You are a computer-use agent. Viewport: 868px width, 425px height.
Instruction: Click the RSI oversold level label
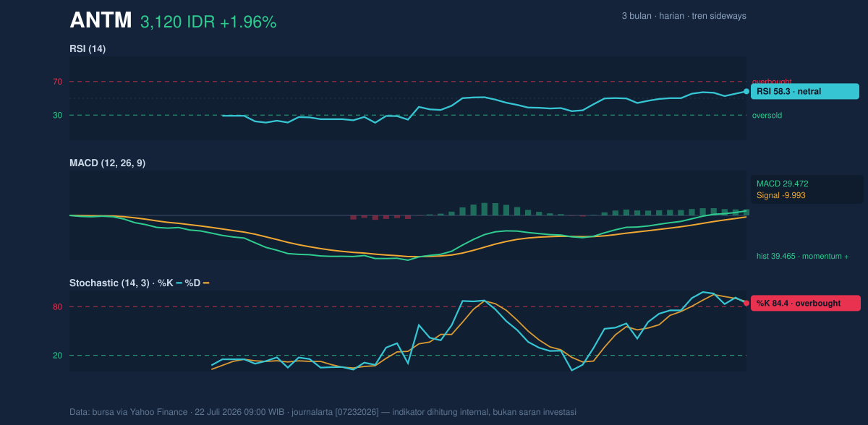coord(767,115)
